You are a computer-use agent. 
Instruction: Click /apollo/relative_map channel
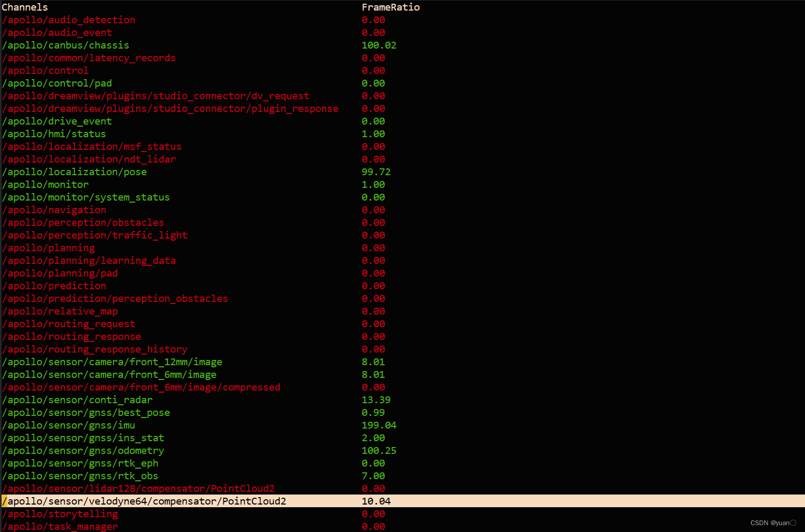(60, 311)
